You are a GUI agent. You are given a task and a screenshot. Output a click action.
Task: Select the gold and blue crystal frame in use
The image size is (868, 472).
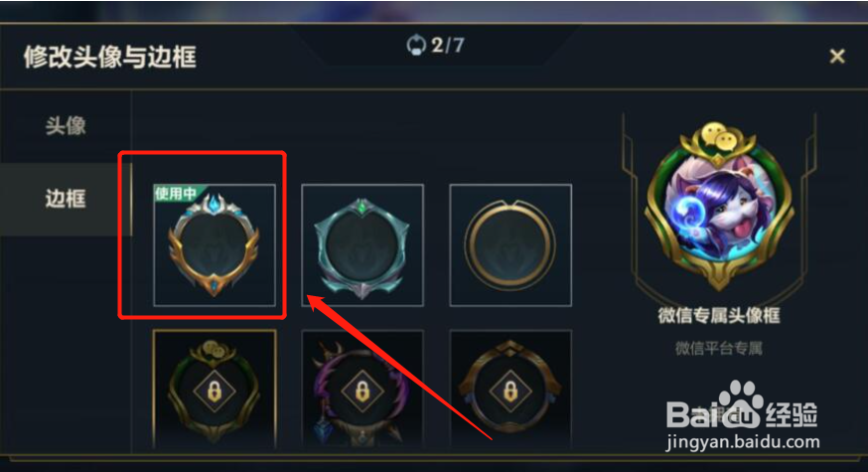click(215, 244)
